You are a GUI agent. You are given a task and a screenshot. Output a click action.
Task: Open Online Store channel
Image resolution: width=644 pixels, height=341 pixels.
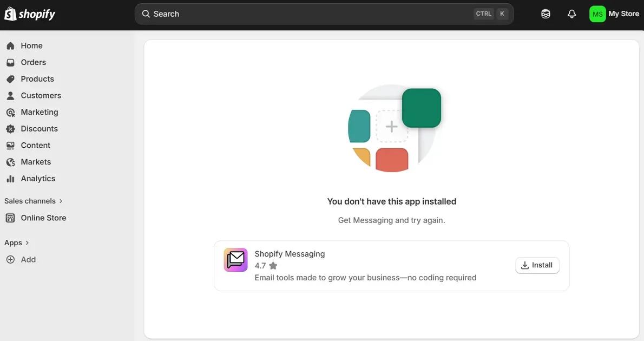43,218
